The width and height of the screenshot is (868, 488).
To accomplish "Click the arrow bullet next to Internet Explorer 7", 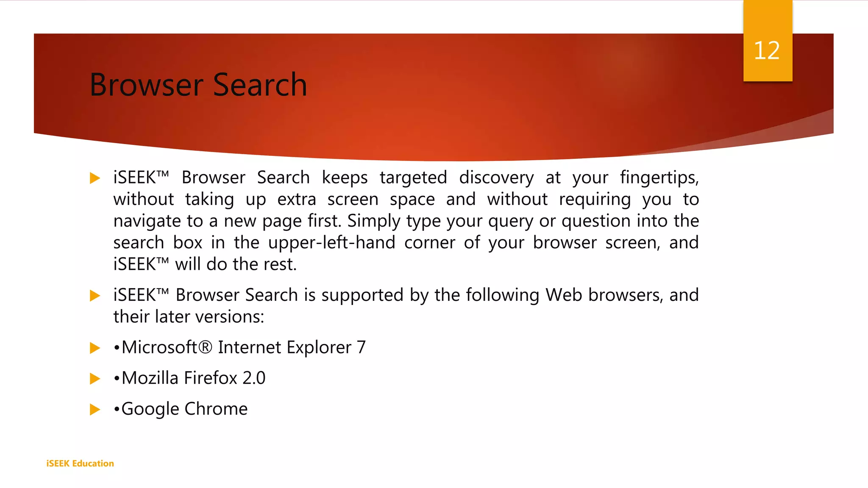I will click(x=95, y=348).
